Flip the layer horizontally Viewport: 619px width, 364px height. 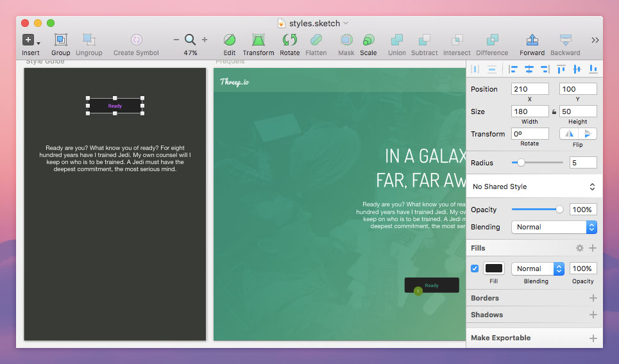tap(570, 134)
